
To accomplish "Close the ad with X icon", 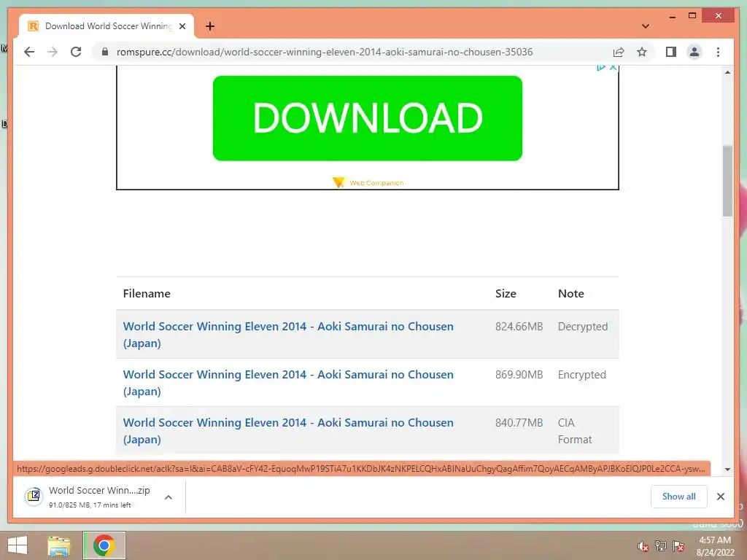I will tap(613, 68).
